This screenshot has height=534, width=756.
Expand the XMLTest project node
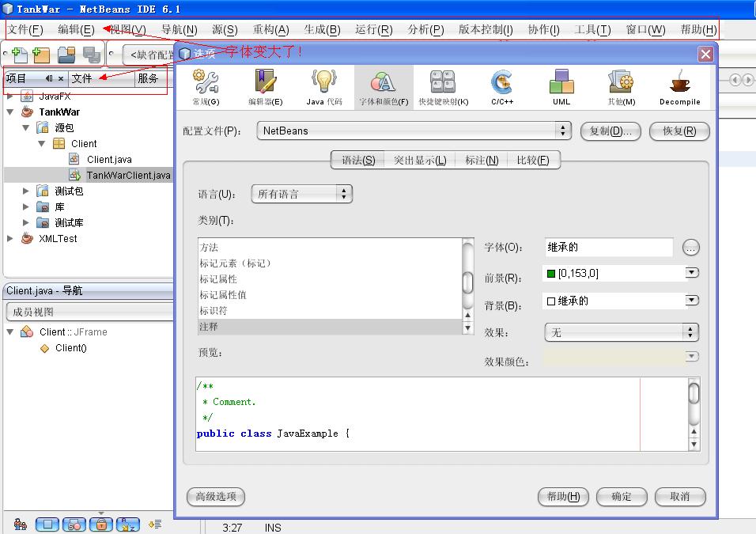(x=10, y=238)
